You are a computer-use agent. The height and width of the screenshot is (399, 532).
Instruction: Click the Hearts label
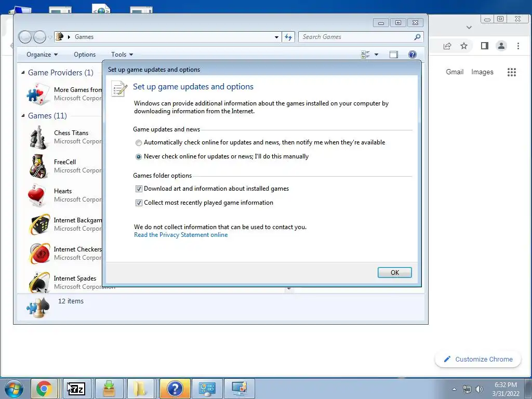[63, 191]
